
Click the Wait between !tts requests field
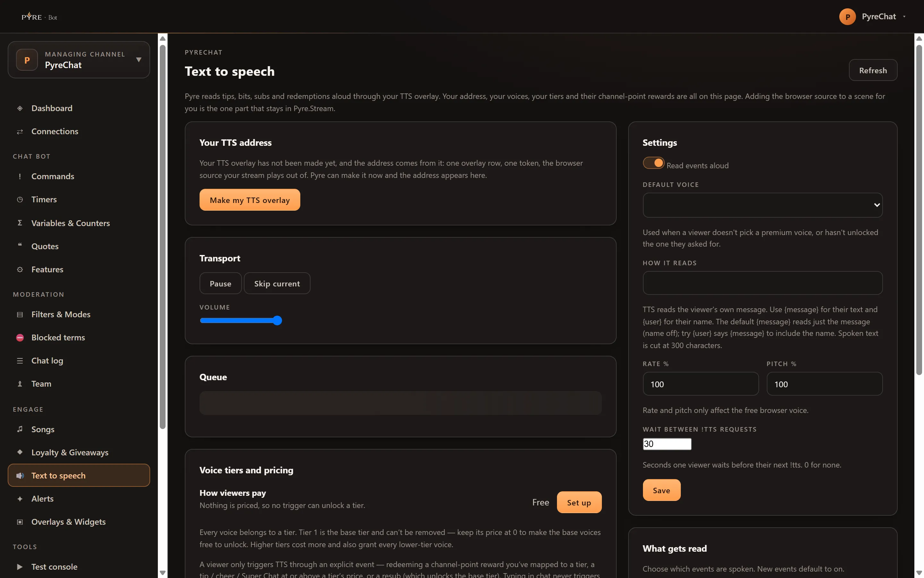tap(667, 444)
